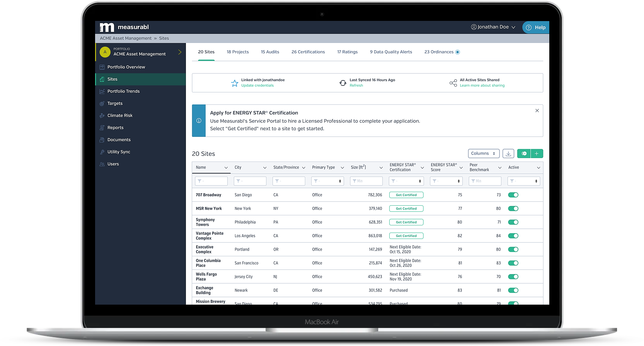Viewport: 644px width, 346px height.
Task: Switch to the 26 Certifications tab
Action: point(308,52)
